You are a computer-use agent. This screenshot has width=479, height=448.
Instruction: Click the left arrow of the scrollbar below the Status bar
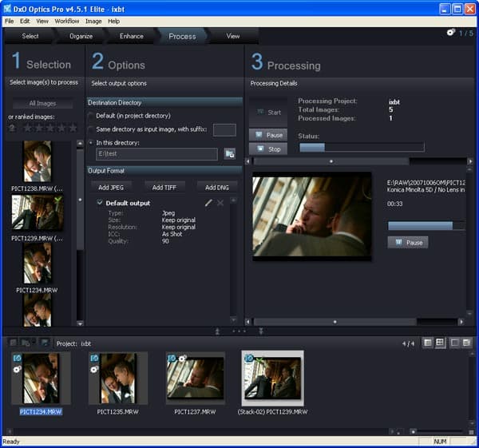248,161
